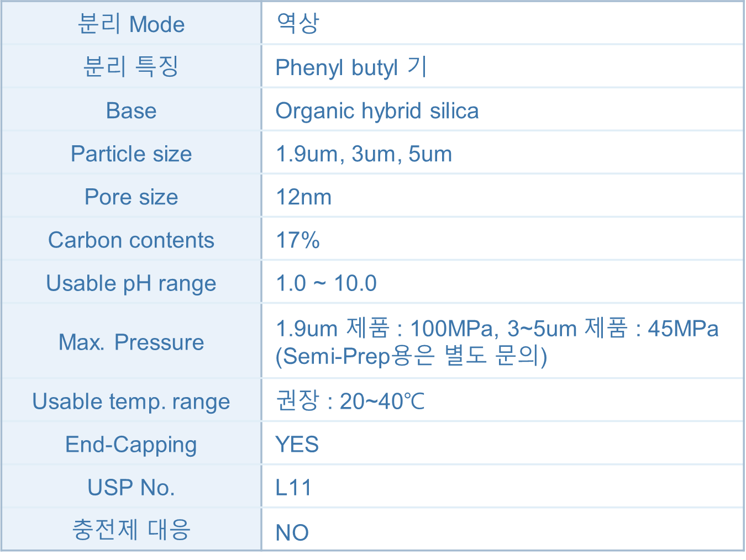Click the 'Max. Pressure' label
Image resolution: width=746 pixels, height=560 pixels.
tap(131, 342)
